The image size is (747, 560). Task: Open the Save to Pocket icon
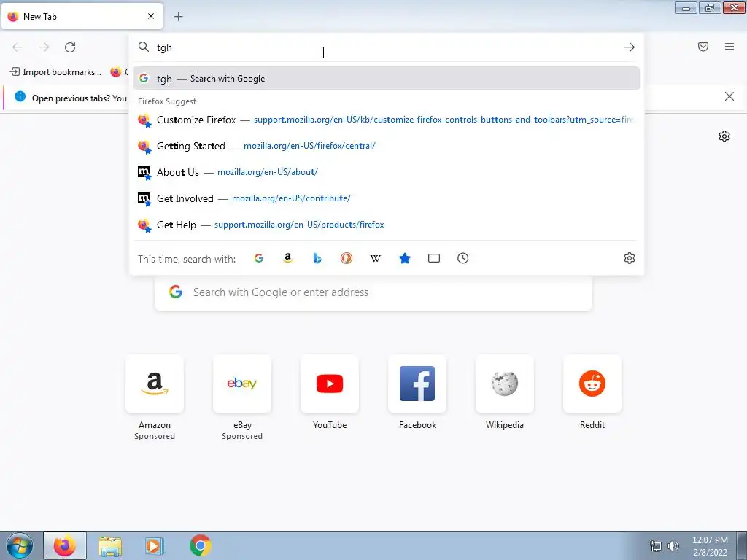coord(703,47)
